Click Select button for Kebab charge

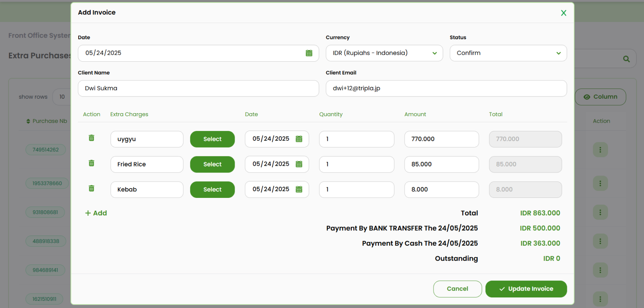coord(212,189)
